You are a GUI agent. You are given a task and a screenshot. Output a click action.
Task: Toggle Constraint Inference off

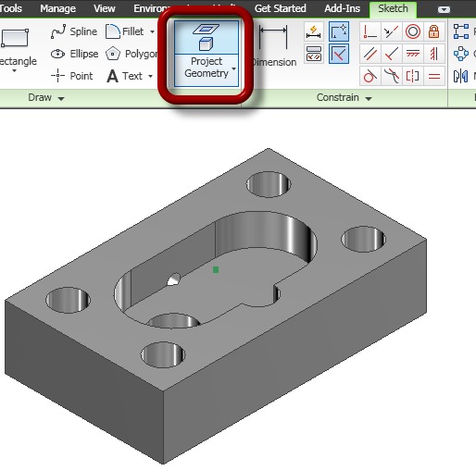pyautogui.click(x=339, y=31)
